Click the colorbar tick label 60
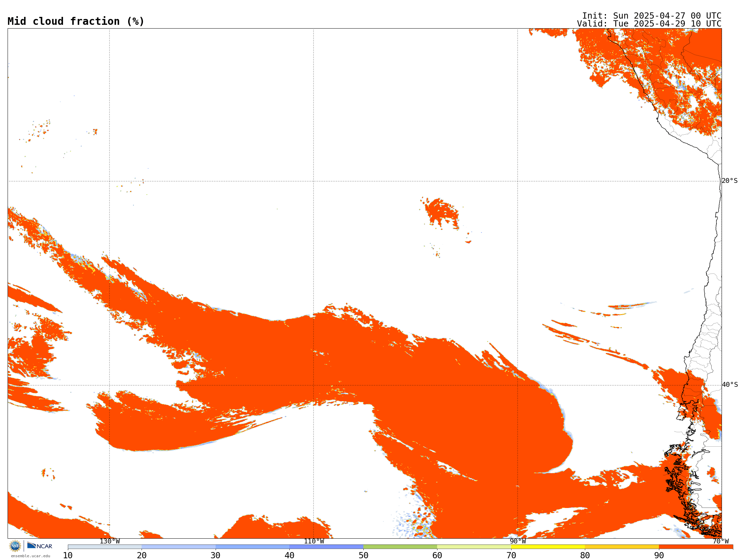The image size is (744, 560). (x=437, y=556)
